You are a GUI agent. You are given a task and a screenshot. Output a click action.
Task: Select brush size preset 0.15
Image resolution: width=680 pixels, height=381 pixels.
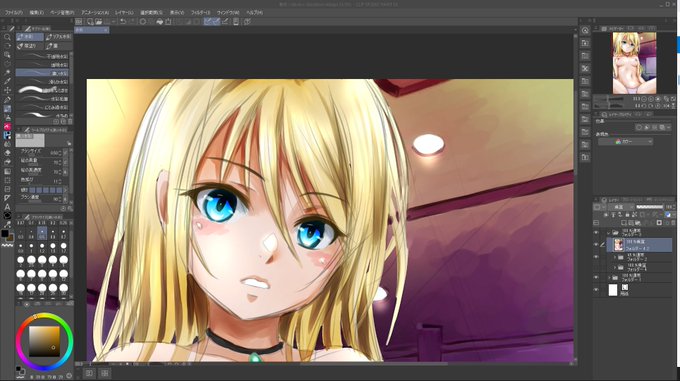click(42, 222)
